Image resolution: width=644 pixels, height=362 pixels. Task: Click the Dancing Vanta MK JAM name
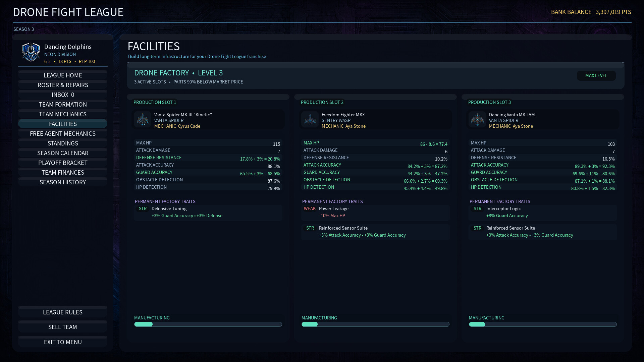(x=512, y=115)
